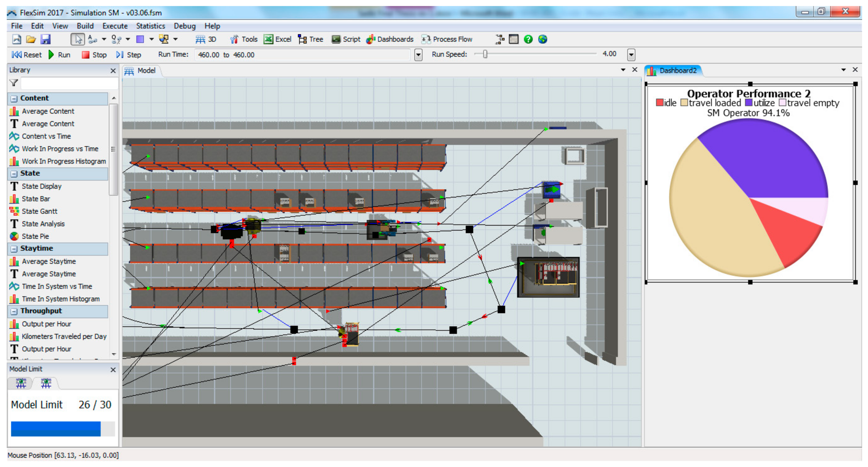The width and height of the screenshot is (868, 467).
Task: Collapse the Staytime library group
Action: pos(14,249)
